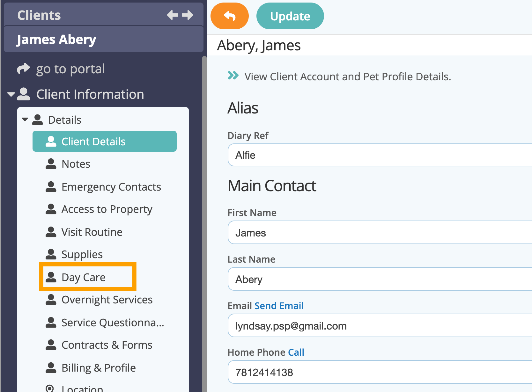Click the next client right arrow
The image size is (532, 392).
188,15
